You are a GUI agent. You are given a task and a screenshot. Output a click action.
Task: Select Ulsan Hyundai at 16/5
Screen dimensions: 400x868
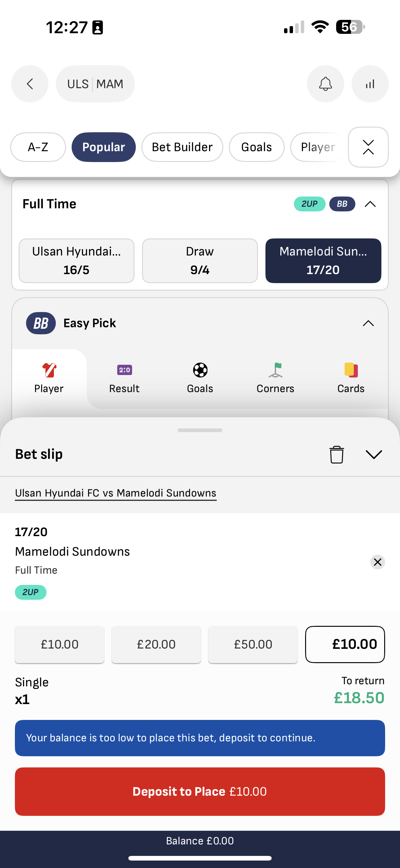click(x=76, y=260)
